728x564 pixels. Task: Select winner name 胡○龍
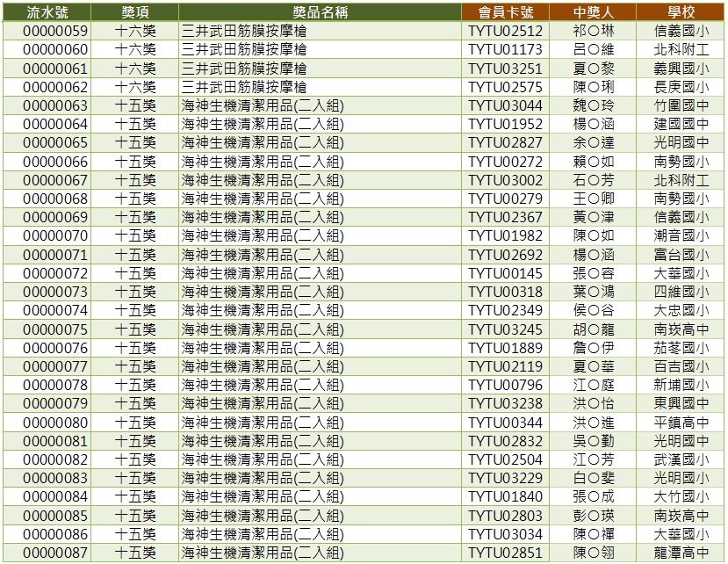pos(594,329)
